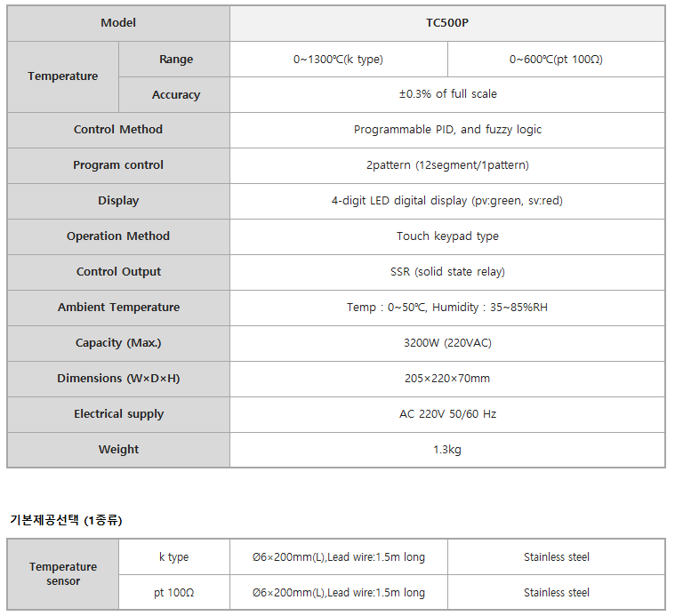Click the 4-digit LED digital display value

[x=447, y=201]
